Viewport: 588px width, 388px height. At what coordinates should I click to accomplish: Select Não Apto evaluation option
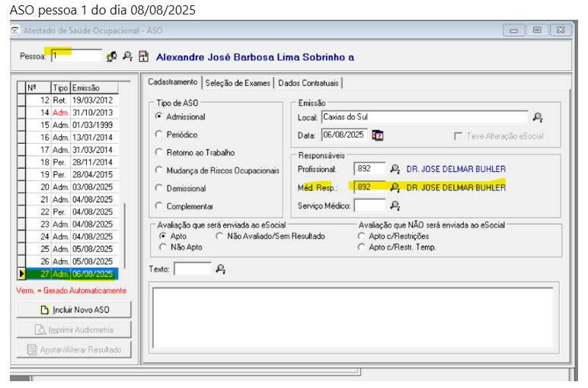tap(163, 247)
